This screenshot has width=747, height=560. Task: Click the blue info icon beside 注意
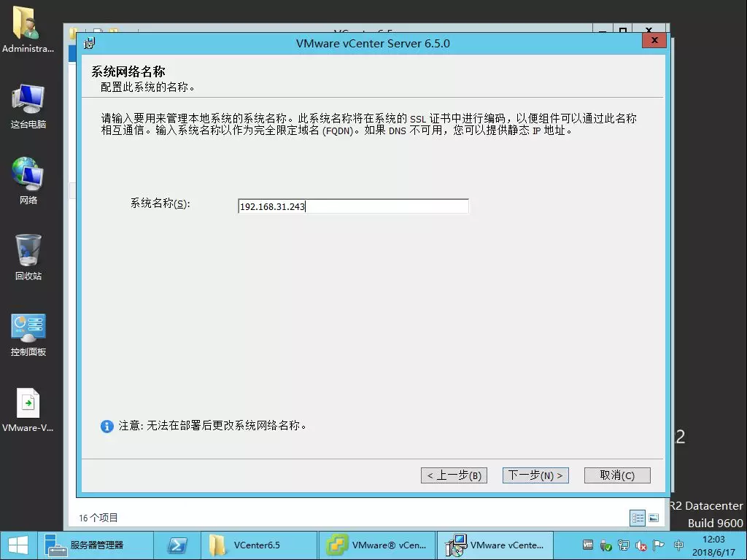tap(107, 426)
